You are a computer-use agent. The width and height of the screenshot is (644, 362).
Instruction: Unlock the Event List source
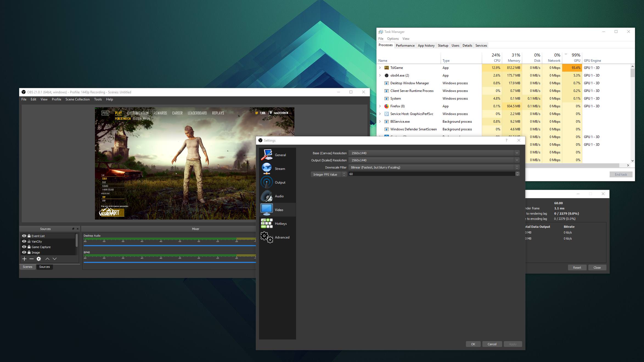coord(29,236)
